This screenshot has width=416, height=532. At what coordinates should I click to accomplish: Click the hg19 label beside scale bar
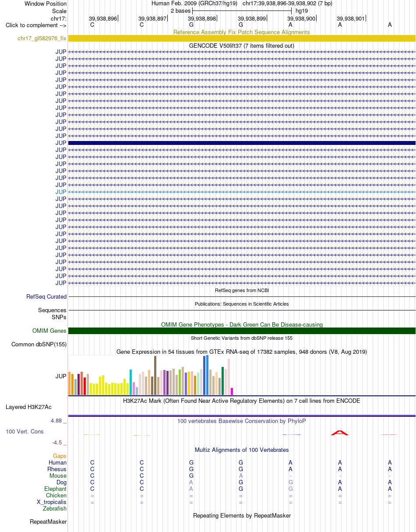pyautogui.click(x=302, y=11)
